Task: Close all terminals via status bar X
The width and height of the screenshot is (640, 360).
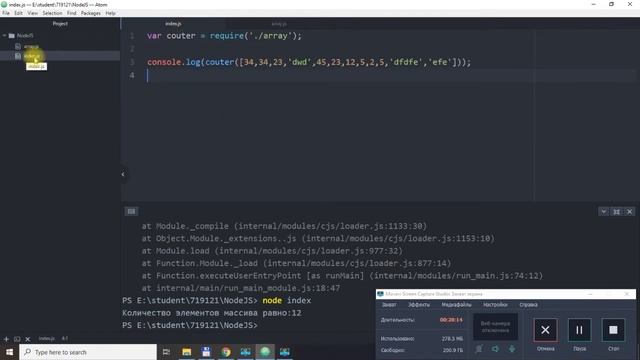Action: point(28,339)
